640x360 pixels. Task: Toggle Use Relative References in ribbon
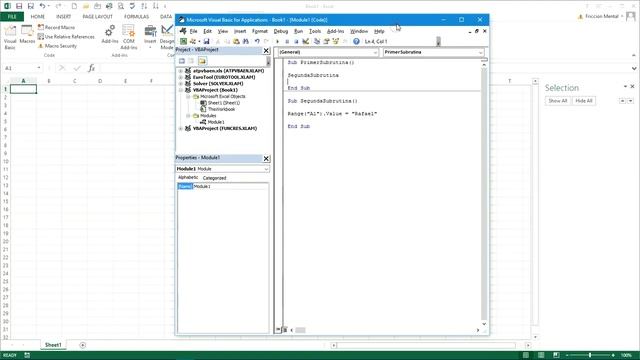66,37
